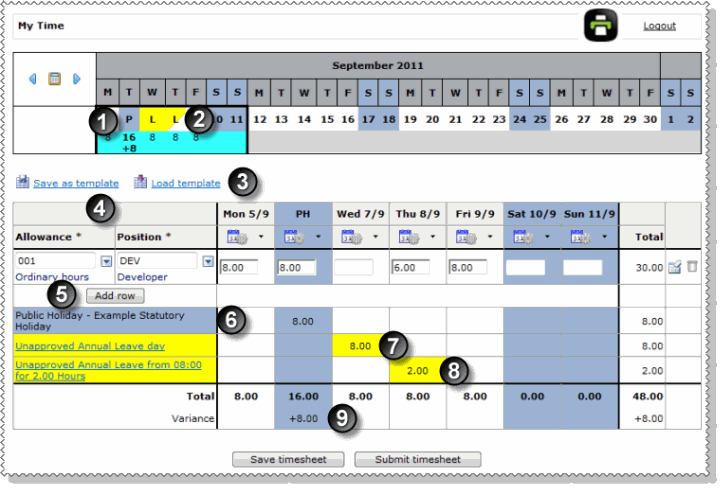Viewport: 725px width, 492px height.
Task: Open Thu 8/9 day settings calendar icon
Action: click(x=409, y=237)
